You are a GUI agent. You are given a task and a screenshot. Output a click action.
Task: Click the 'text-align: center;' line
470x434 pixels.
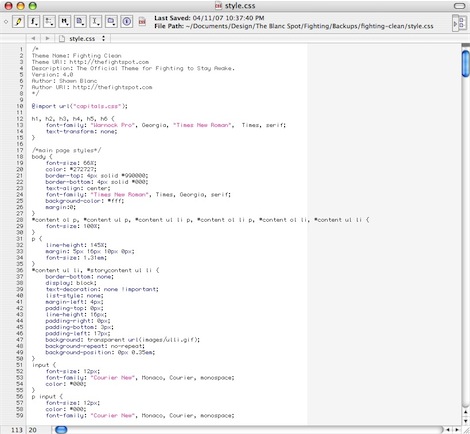click(x=78, y=188)
